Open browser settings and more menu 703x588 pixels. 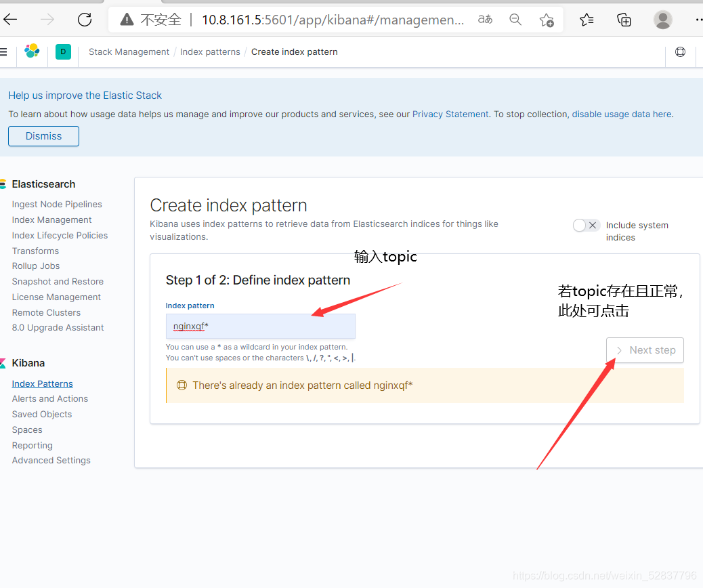[698, 20]
